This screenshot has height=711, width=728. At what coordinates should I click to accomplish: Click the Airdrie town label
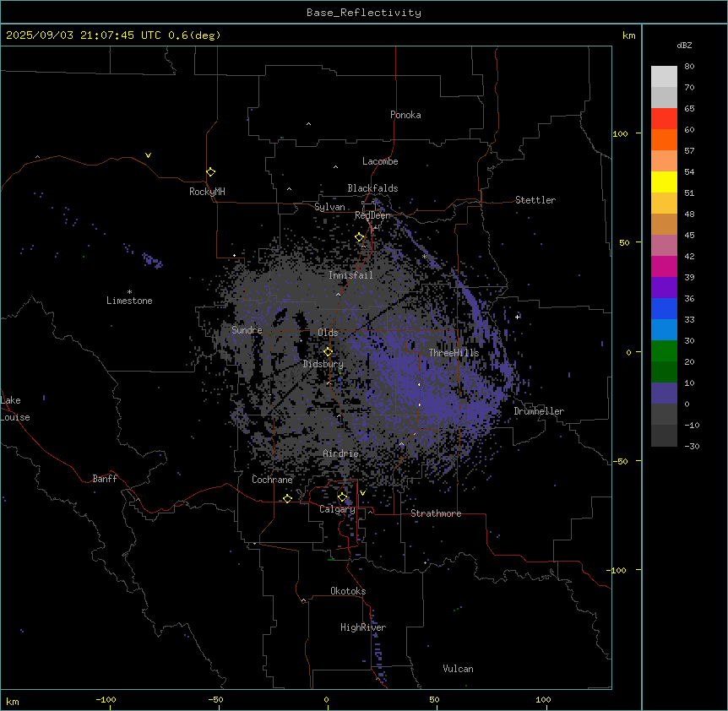pyautogui.click(x=341, y=453)
